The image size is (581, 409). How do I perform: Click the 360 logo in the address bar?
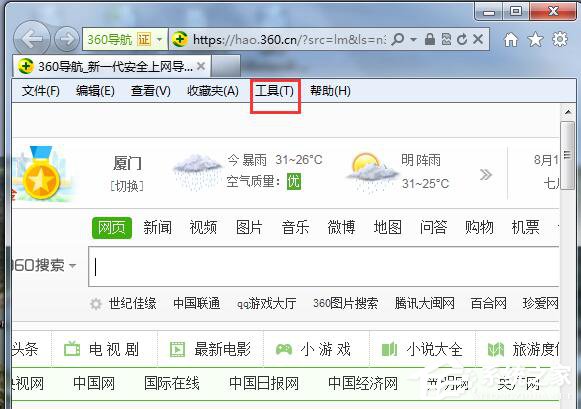180,39
